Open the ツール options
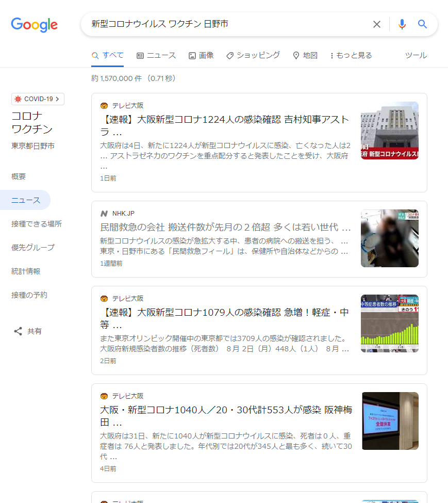Viewport: 448px width, 503px height. point(416,56)
